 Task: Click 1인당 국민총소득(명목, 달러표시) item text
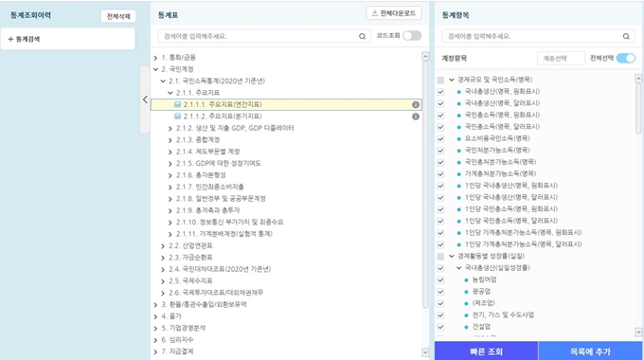[510, 221]
